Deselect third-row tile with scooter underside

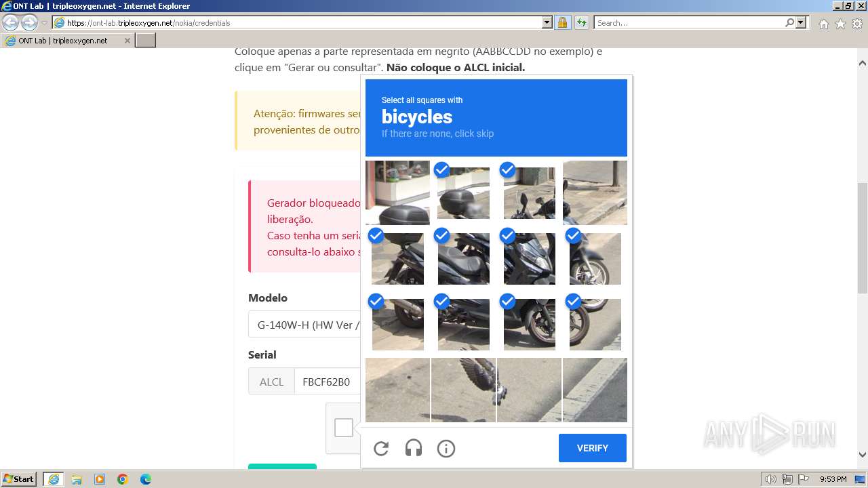coord(463,324)
